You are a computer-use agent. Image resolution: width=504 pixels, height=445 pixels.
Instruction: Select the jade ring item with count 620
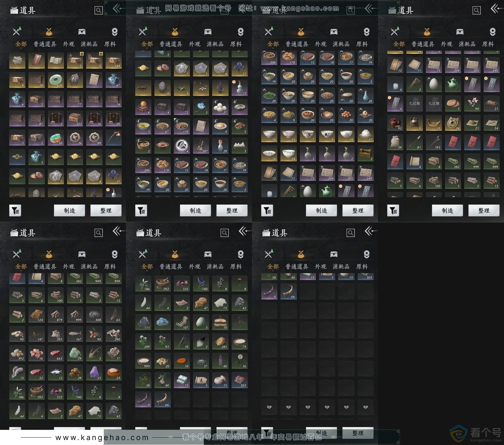(56, 80)
